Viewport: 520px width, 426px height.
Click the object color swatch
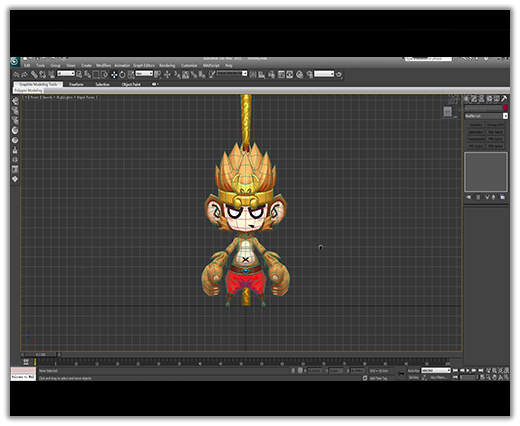point(505,108)
